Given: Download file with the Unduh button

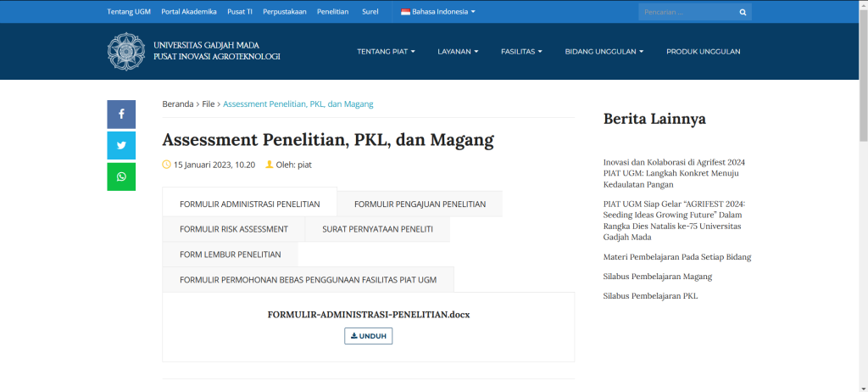Looking at the screenshot, I should (368, 336).
